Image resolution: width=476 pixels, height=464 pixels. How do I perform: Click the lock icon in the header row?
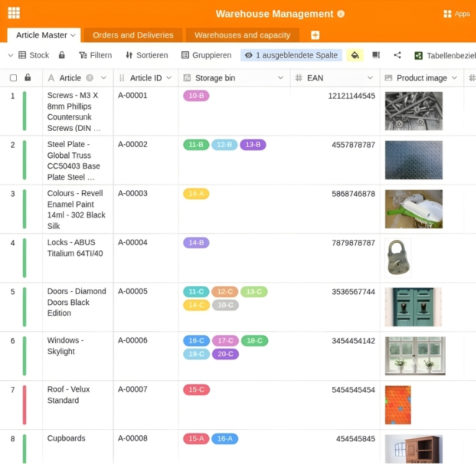pyautogui.click(x=27, y=77)
